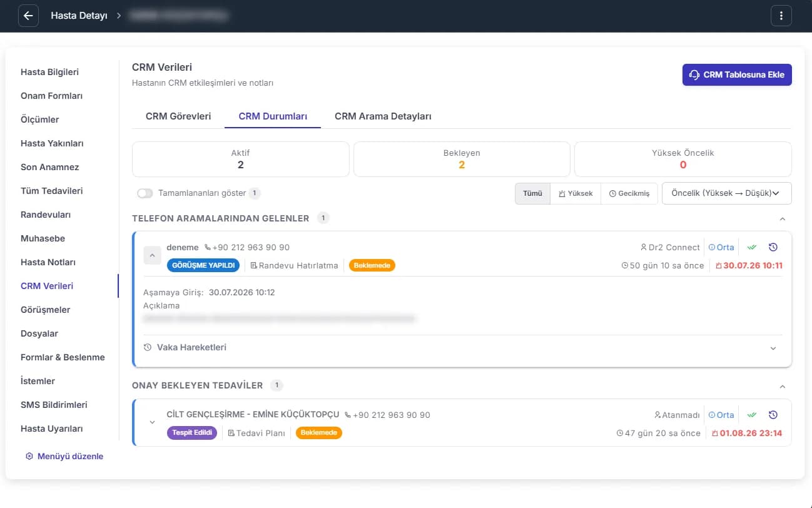
Task: Click the Hasta Detayı breadcrumb
Action: tap(79, 16)
